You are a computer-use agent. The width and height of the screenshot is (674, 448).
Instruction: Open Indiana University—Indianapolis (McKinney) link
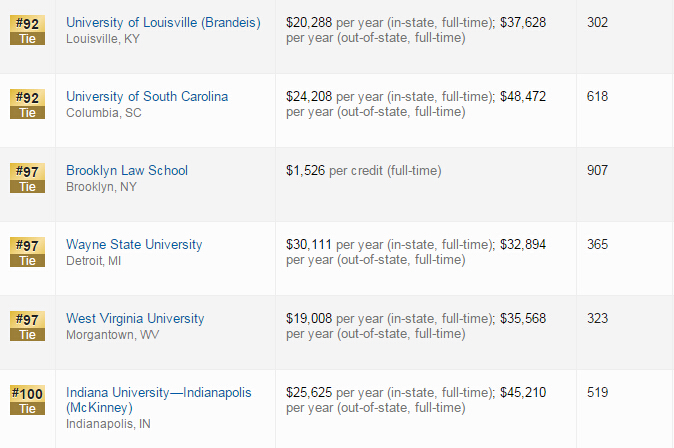pos(159,400)
